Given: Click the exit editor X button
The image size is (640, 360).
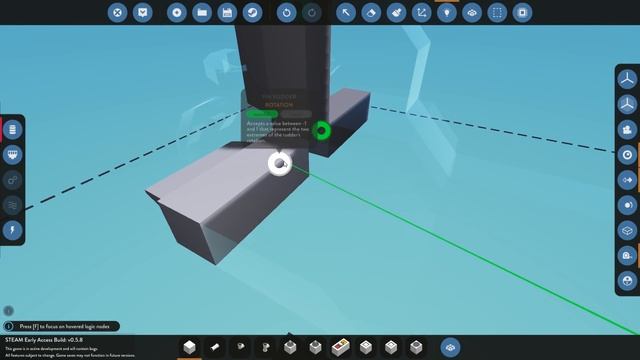Looking at the screenshot, I should 117,13.
